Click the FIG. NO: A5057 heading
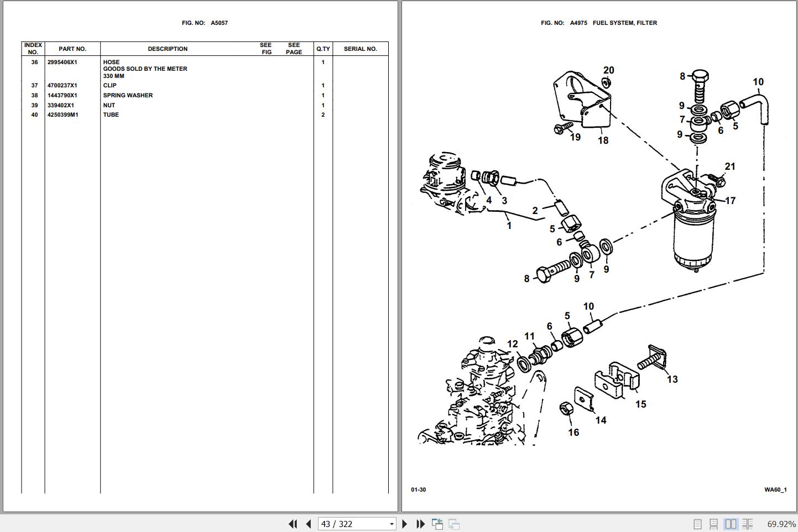The width and height of the screenshot is (798, 532). [205, 23]
